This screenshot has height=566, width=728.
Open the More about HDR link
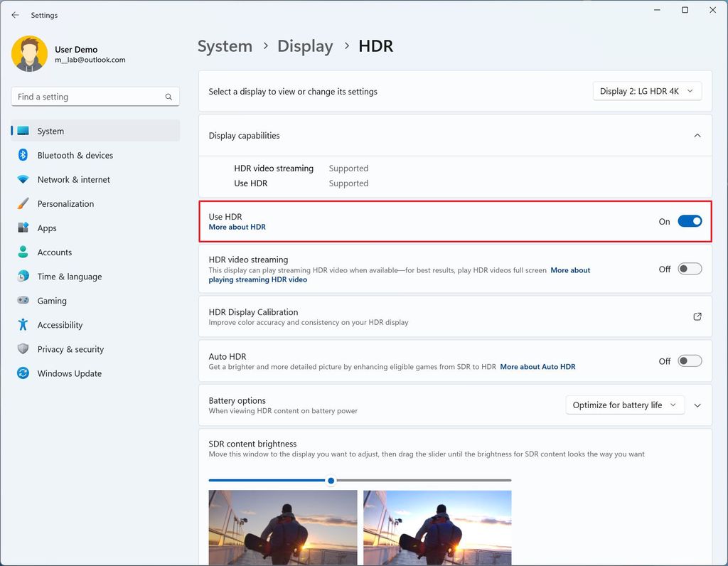tap(237, 227)
